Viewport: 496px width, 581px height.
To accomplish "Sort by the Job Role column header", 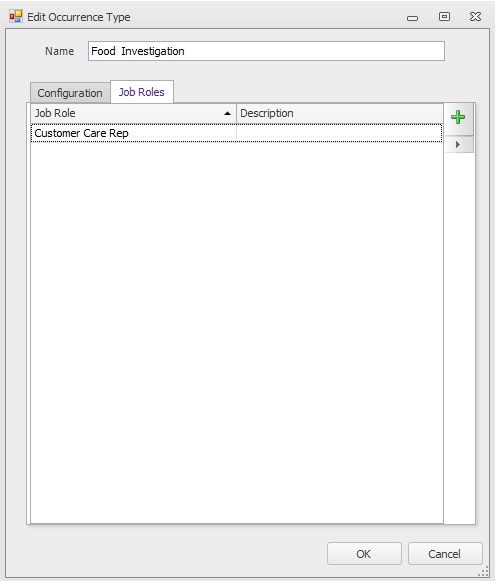I will point(133,113).
